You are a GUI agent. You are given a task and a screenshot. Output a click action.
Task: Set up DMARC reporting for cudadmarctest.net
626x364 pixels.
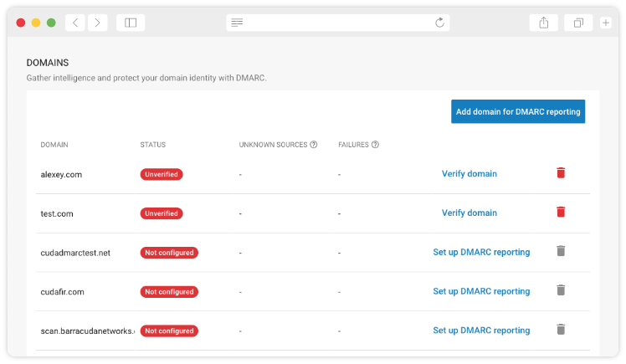[481, 252]
